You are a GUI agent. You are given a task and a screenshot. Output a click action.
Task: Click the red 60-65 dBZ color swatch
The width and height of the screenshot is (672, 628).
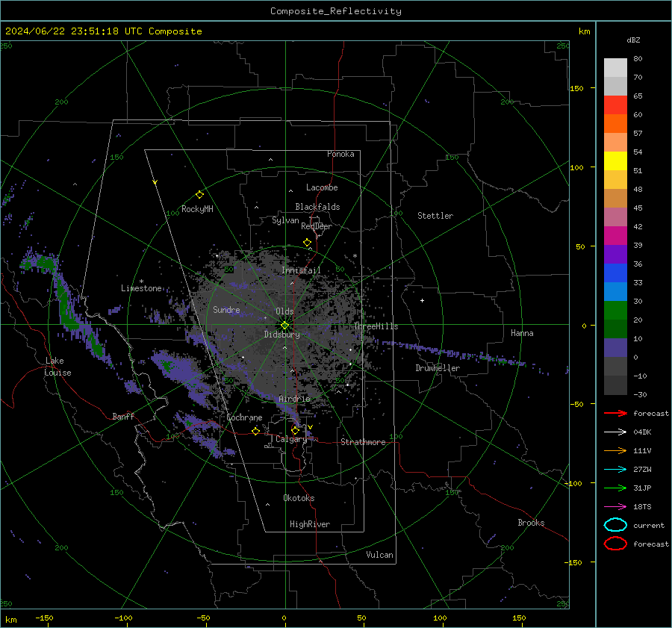[615, 105]
